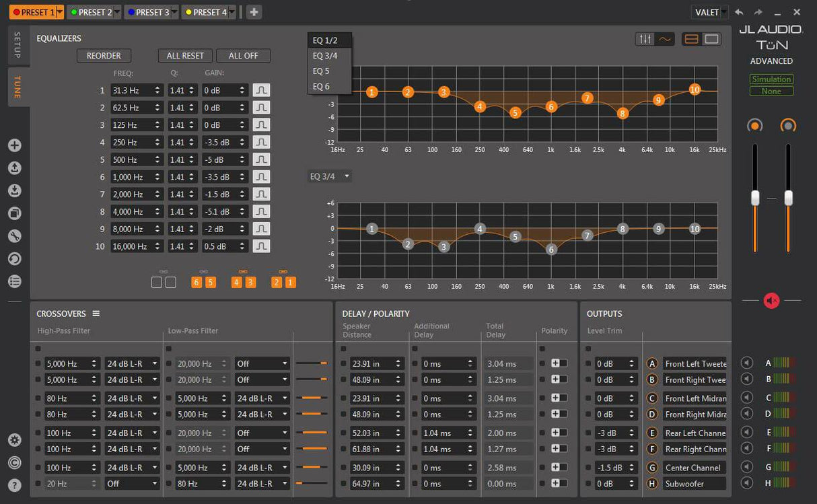Toggle EQ channel link button 6

click(197, 283)
